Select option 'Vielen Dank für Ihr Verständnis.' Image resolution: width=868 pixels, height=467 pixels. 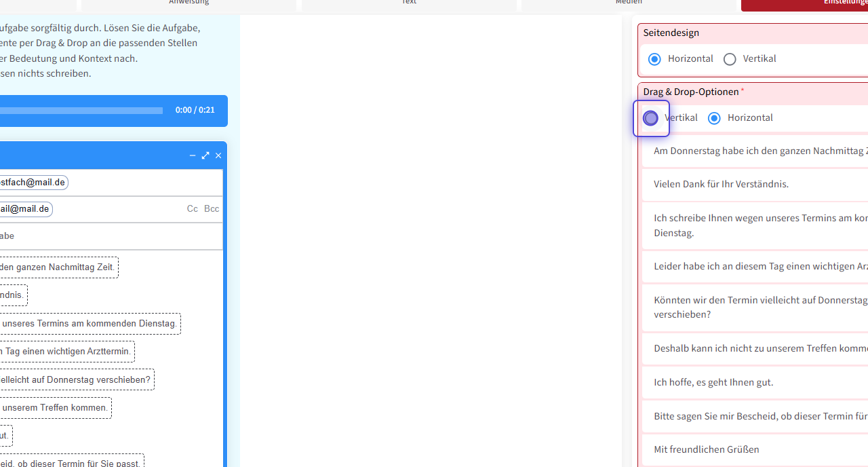(721, 184)
